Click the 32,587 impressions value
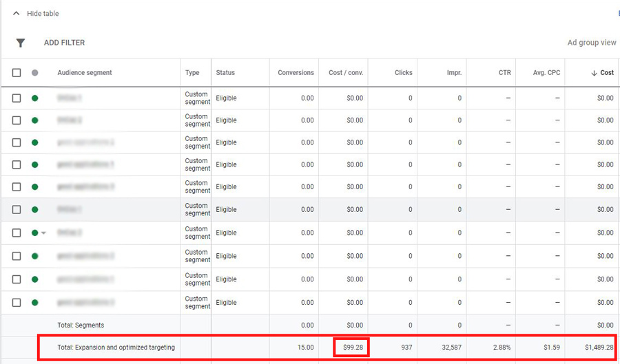Screen dimensions: 620x364 coord(452,347)
